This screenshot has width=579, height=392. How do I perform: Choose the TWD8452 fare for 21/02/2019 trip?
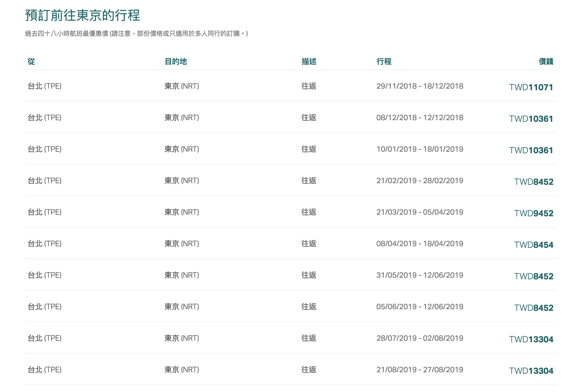point(534,182)
